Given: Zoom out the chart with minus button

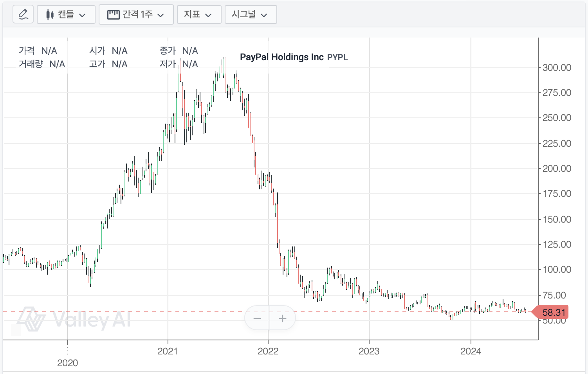Looking at the screenshot, I should pos(257,318).
